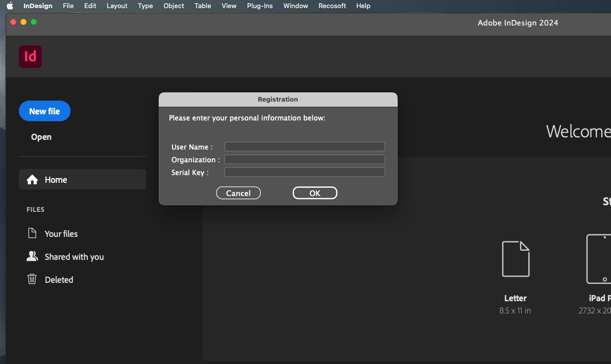Image resolution: width=611 pixels, height=364 pixels.
Task: Open the Edit menu
Action: (90, 6)
